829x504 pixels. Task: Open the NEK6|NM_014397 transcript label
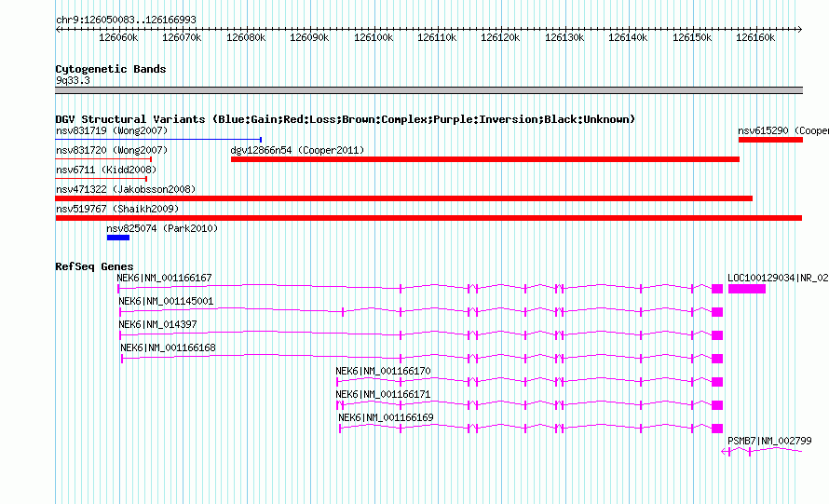[157, 324]
